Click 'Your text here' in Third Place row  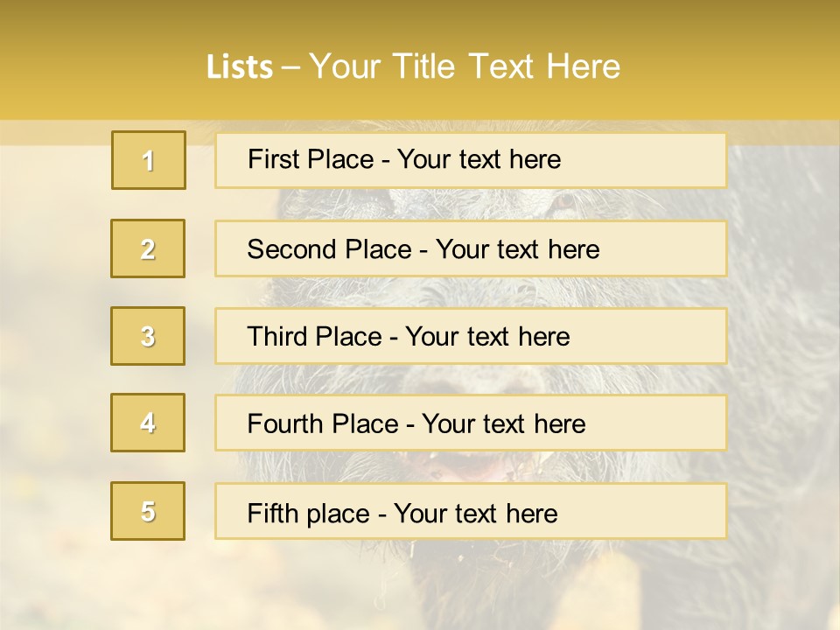click(x=487, y=337)
